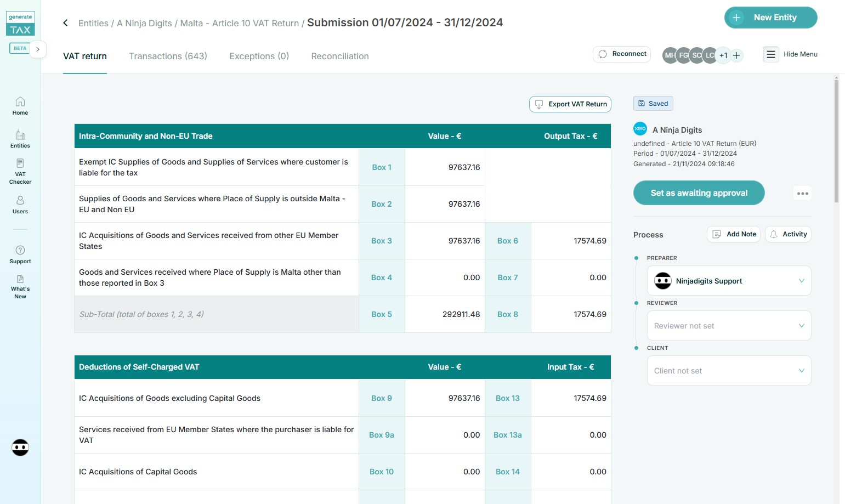Click the Box 4 label

coord(382,278)
